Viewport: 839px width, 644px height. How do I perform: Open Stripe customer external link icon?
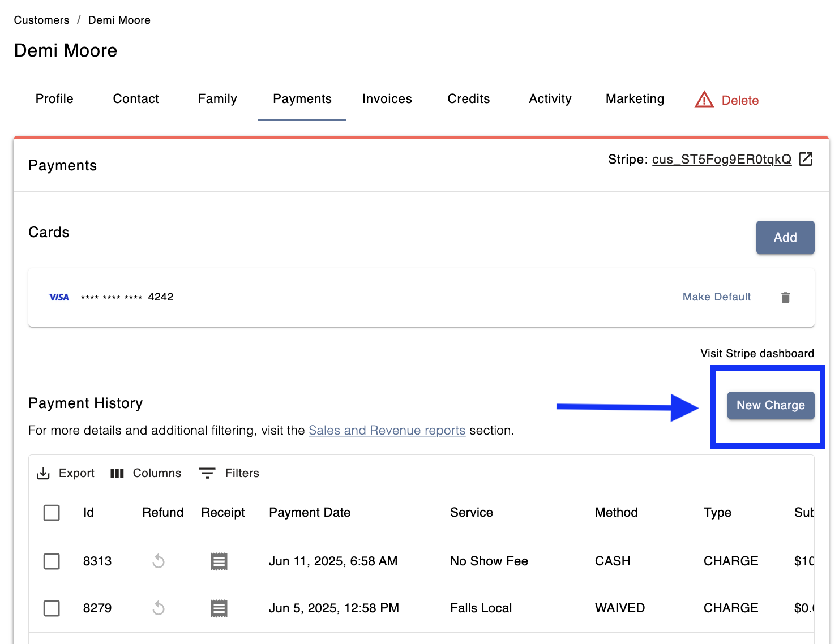tap(806, 159)
